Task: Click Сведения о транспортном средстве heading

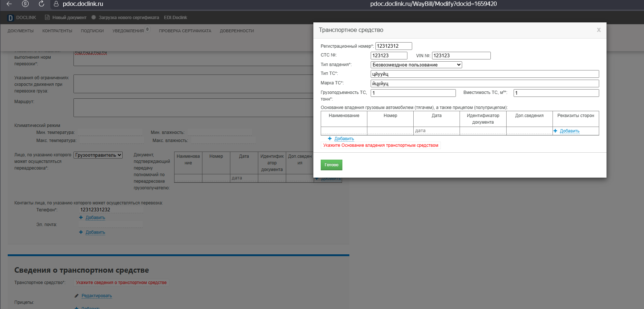Action: point(82,270)
